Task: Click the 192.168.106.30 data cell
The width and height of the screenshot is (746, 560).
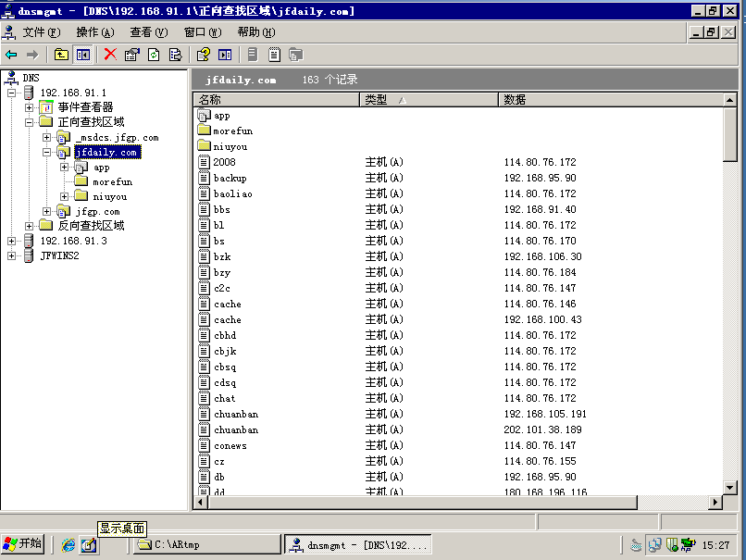Action: coord(543,256)
